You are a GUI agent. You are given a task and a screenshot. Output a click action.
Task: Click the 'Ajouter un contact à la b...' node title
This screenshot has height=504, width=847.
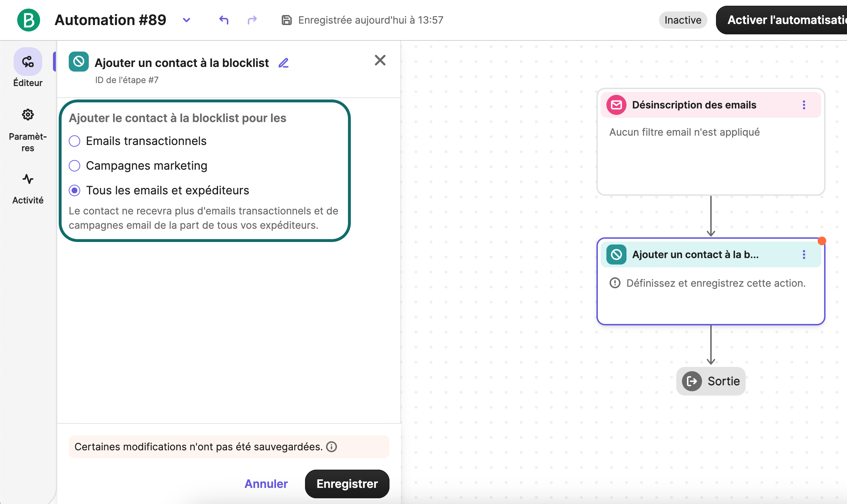[696, 255]
